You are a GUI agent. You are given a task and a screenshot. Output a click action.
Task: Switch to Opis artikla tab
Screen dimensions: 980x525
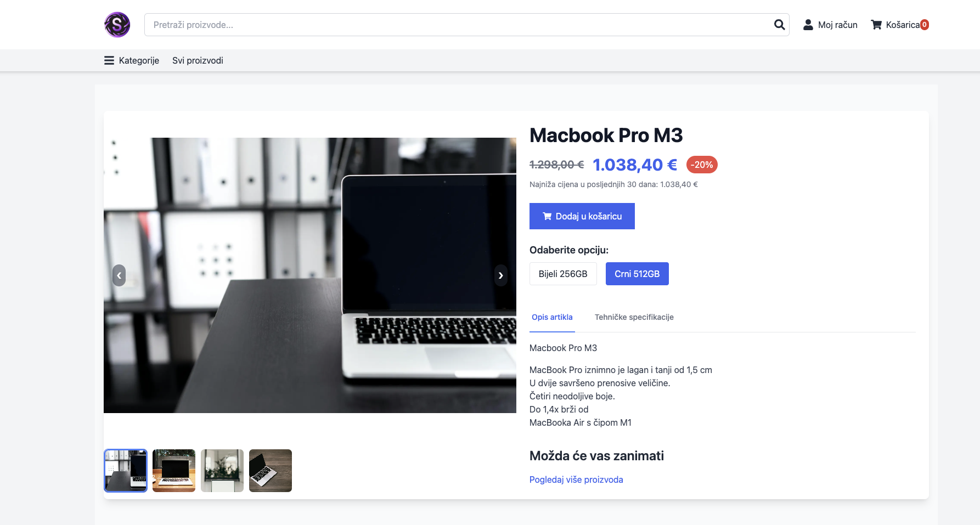pos(552,317)
